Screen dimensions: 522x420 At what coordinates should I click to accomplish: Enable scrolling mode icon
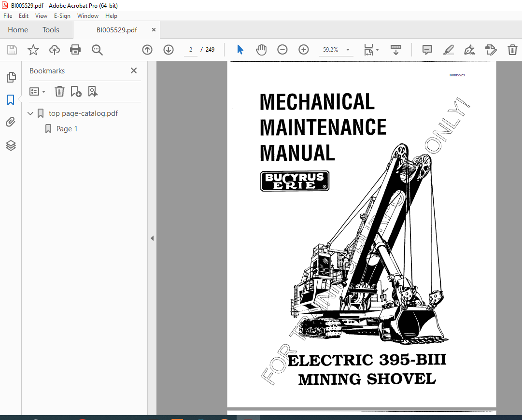pyautogui.click(x=396, y=50)
